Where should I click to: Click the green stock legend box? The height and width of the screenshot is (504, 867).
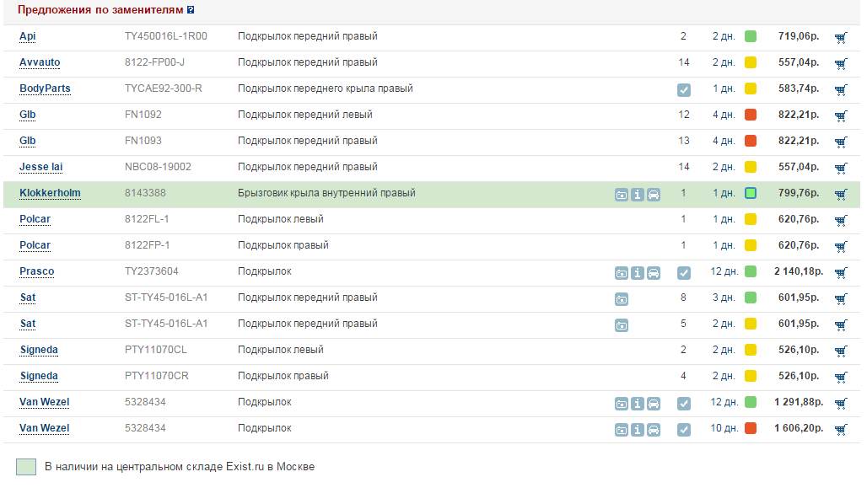tap(26, 467)
